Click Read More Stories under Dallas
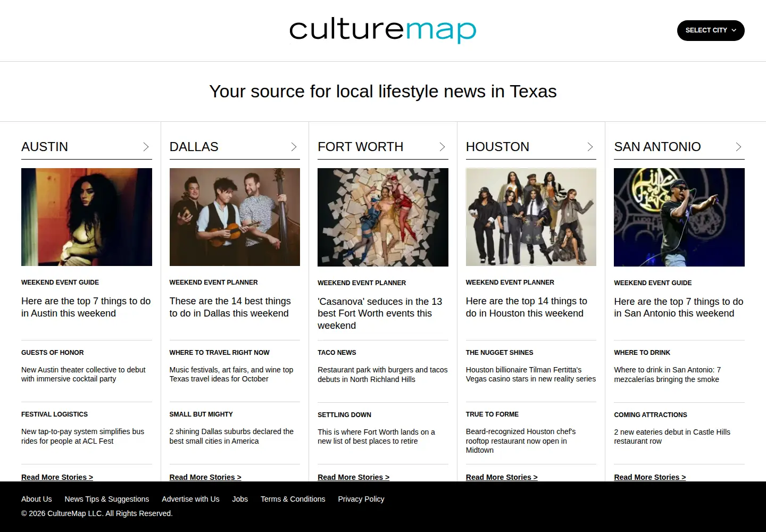Screen dimensions: 766x532 (205, 477)
